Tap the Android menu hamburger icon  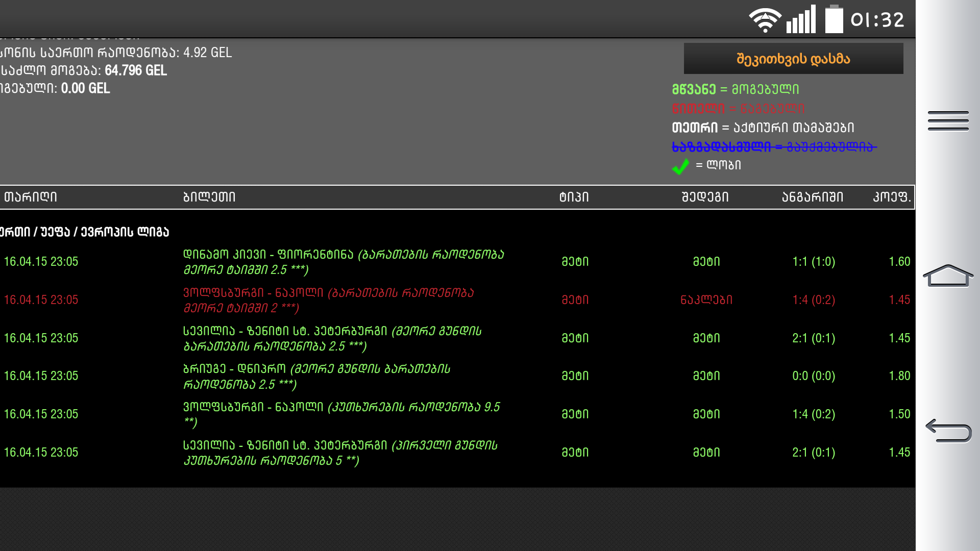pos(948,121)
